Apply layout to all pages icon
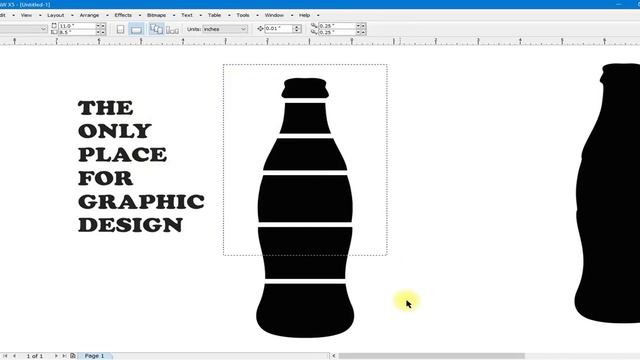Image resolution: width=640 pixels, height=360 pixels. pos(156,29)
